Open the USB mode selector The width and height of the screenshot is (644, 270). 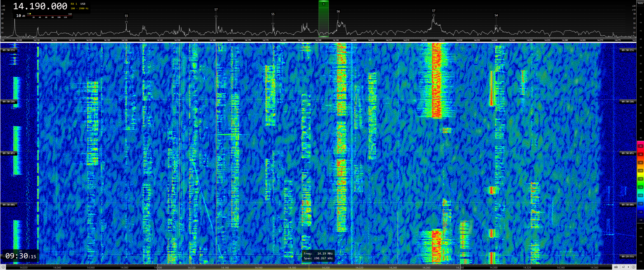tap(83, 4)
